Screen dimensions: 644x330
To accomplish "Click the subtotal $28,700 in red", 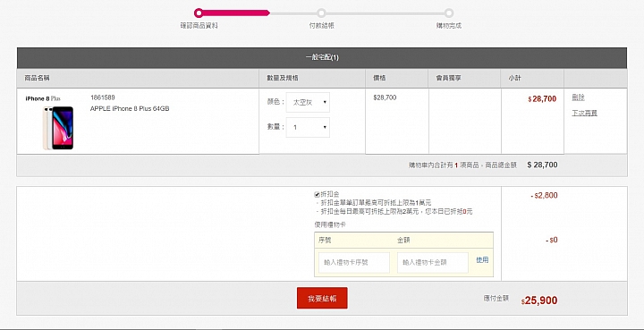I will [542, 99].
